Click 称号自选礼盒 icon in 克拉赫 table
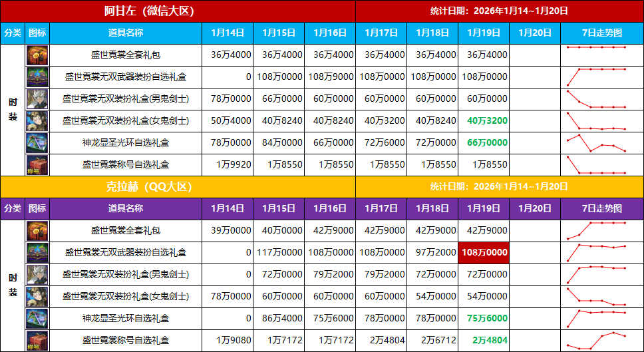Image resolution: width=644 pixels, height=352 pixels. click(x=37, y=341)
